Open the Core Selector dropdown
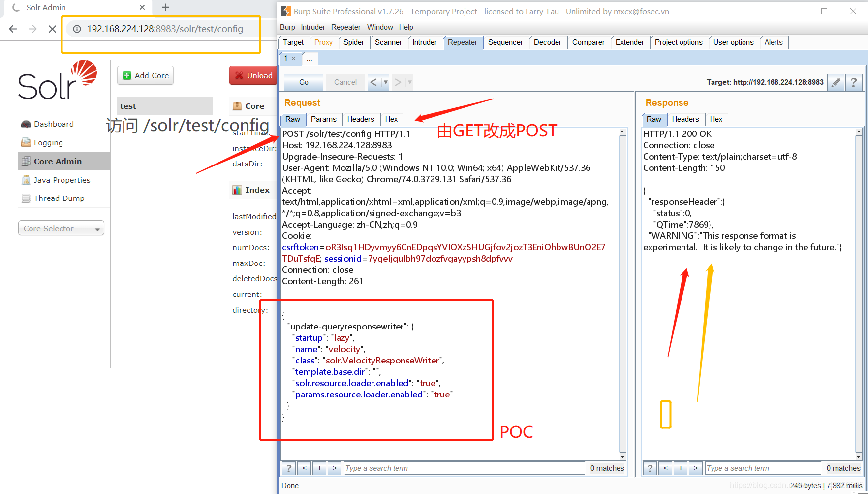Screen dimensions: 868x494 click(61, 228)
